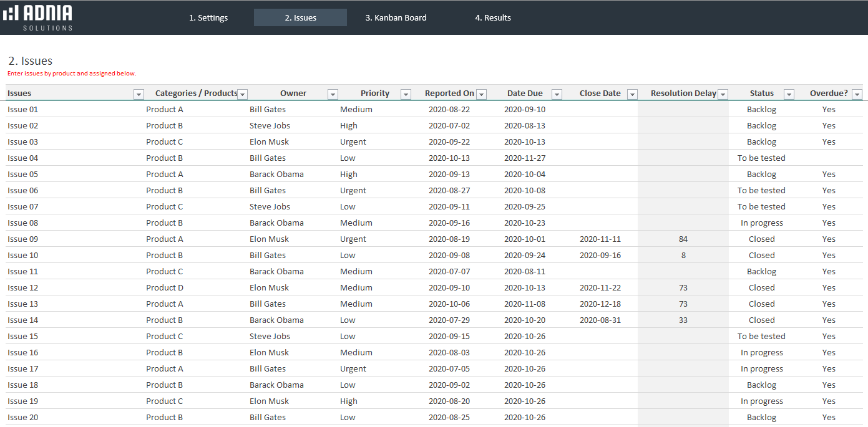Go to the 1. Settings tab

click(x=208, y=17)
